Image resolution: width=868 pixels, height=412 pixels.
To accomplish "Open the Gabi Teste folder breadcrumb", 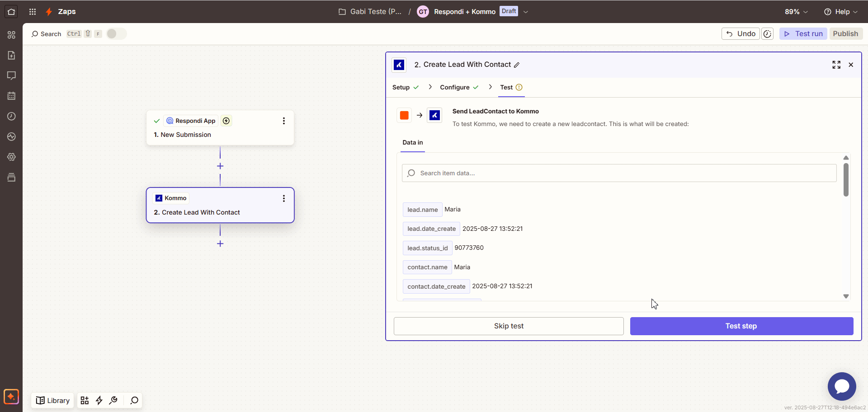I will tap(370, 12).
